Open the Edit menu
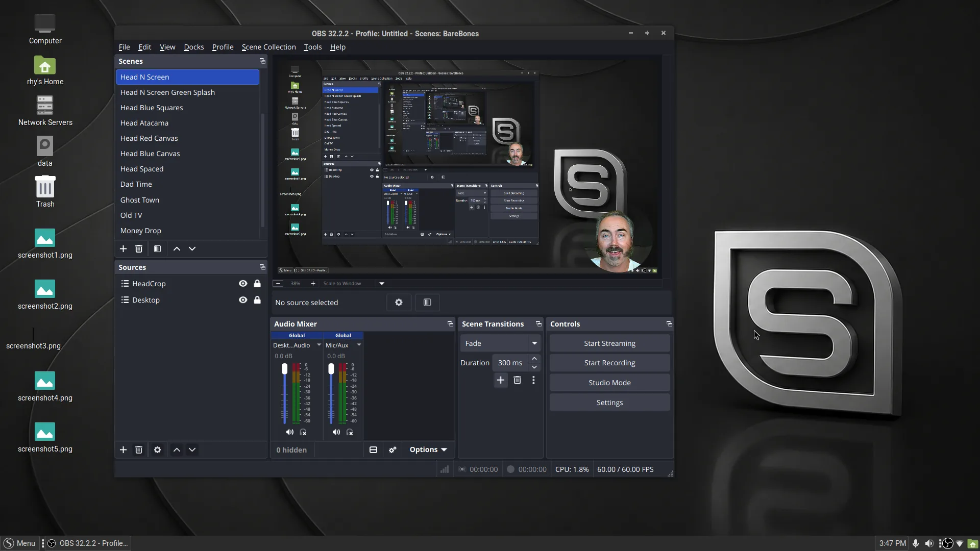This screenshot has width=980, height=551. click(x=144, y=47)
